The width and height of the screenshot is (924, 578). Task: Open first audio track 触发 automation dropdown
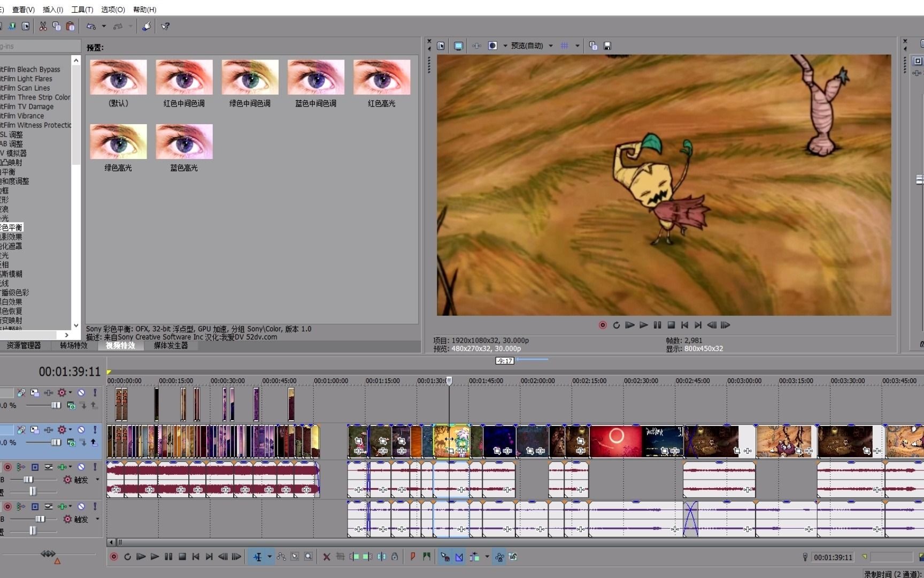(x=97, y=480)
